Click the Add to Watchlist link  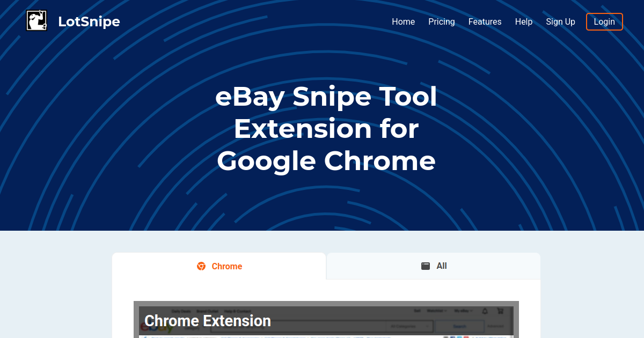click(x=491, y=337)
